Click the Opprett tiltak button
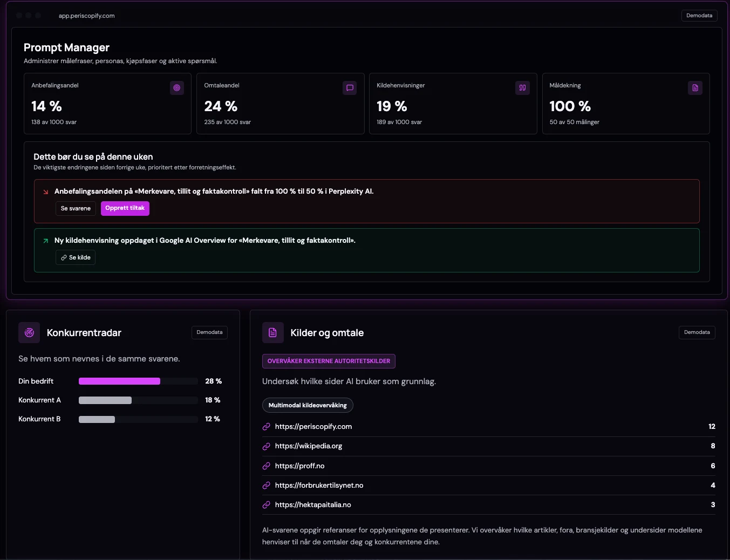This screenshot has height=560, width=730. click(125, 208)
